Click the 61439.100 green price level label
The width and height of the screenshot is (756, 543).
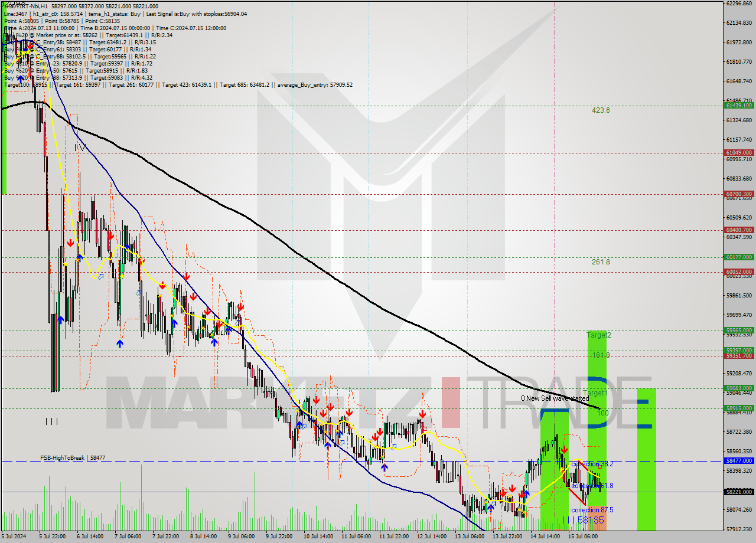click(x=738, y=106)
